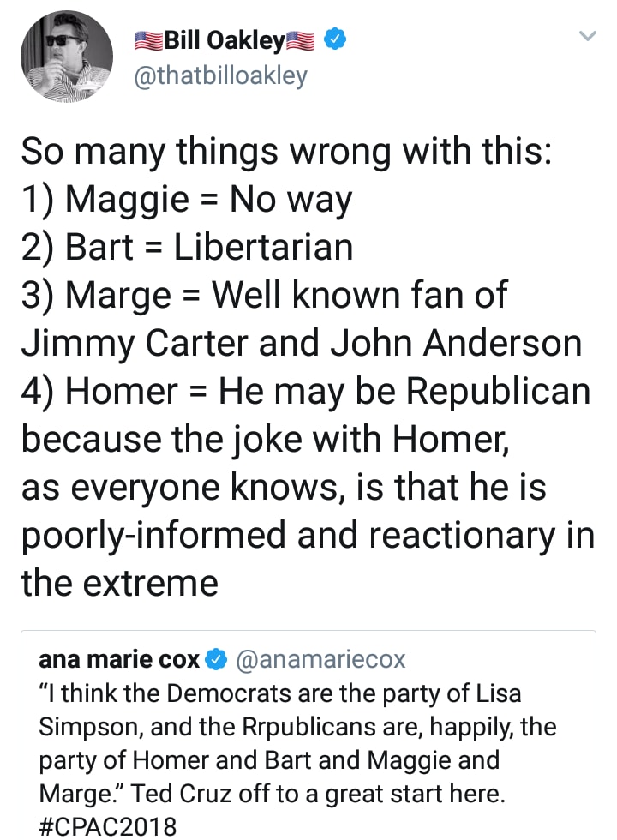Image resolution: width=617 pixels, height=840 pixels.
Task: Open Bill Oakley's profile picture
Action: pos(67,57)
